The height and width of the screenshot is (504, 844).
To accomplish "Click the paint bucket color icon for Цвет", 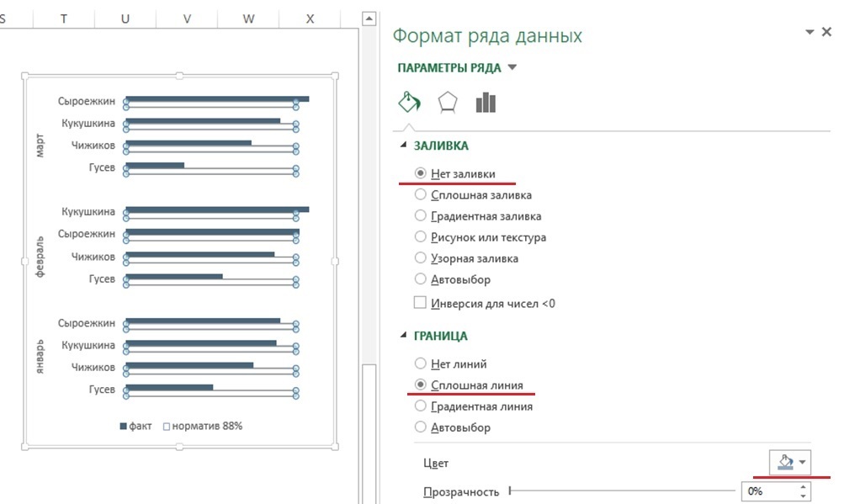I will (x=786, y=462).
